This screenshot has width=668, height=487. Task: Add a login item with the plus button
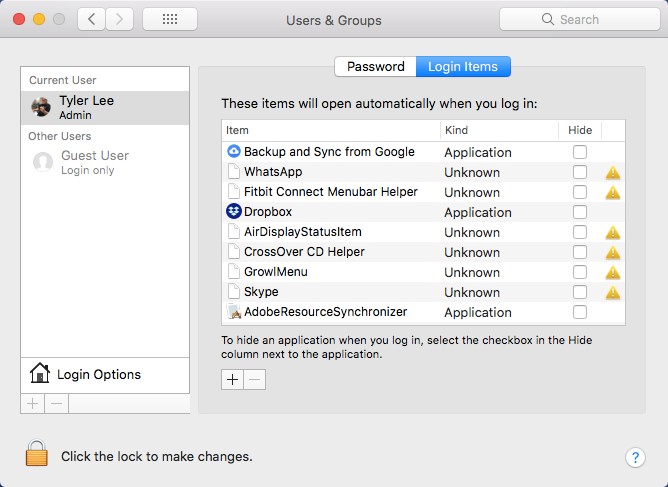click(233, 380)
